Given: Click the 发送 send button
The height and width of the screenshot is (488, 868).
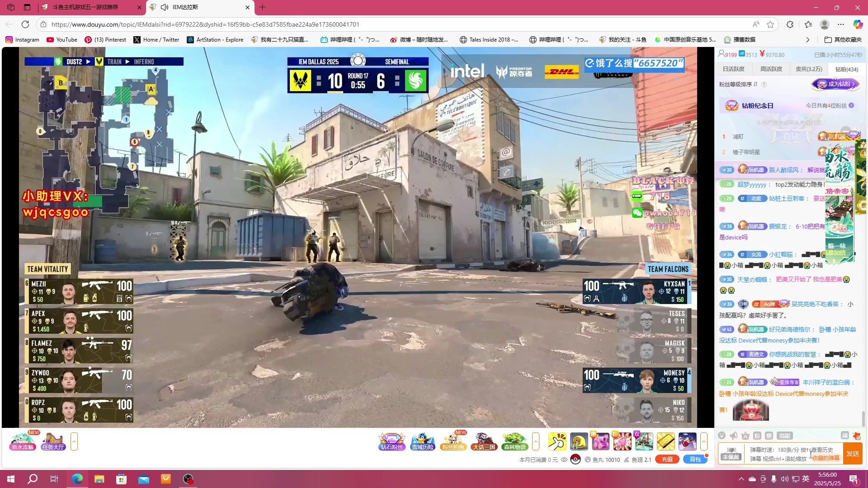Looking at the screenshot, I should [x=853, y=454].
